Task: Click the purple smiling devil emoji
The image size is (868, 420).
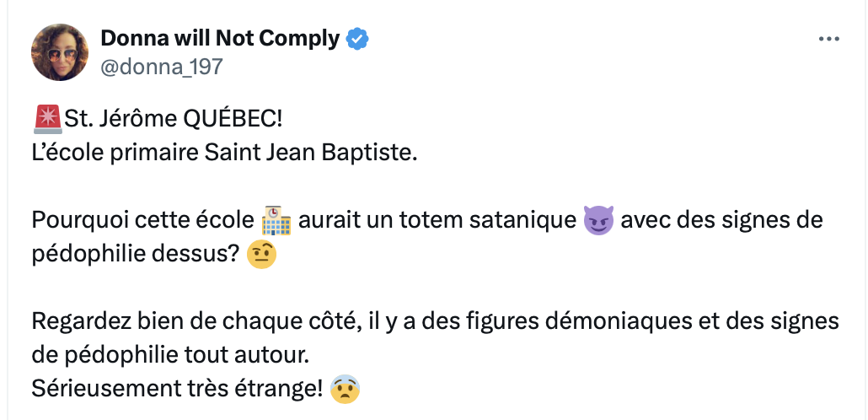Action: click(598, 220)
